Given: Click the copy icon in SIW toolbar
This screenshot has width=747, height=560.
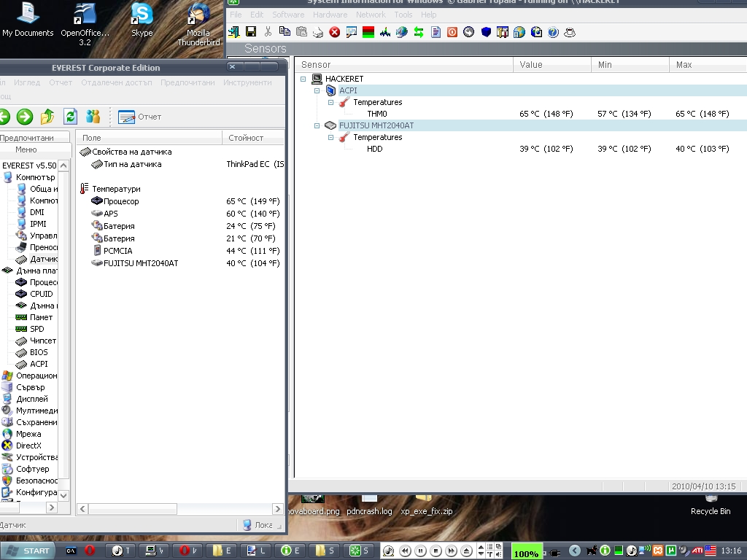Looking at the screenshot, I should pyautogui.click(x=285, y=32).
